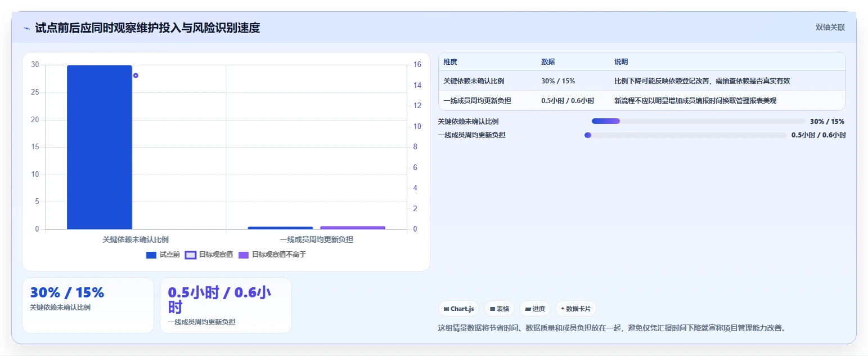Click the right-axis value 16

417,65
